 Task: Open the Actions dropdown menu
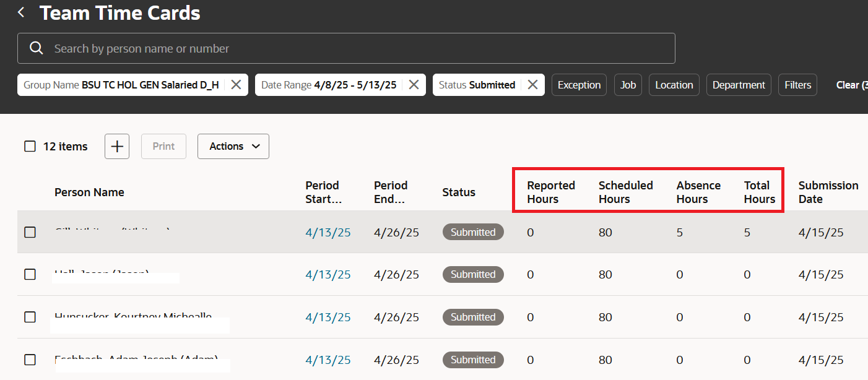pos(233,147)
